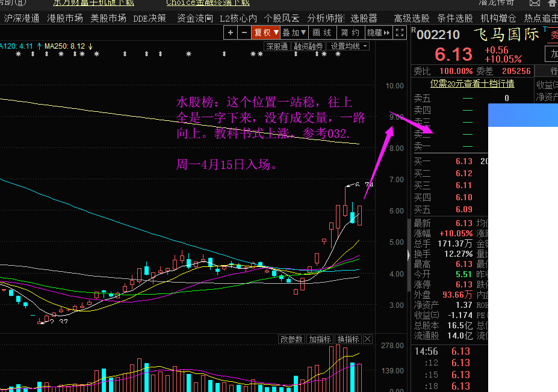558x392 pixels.
Task: Open 设置均线 moving average dropdown
Action: 348,46
